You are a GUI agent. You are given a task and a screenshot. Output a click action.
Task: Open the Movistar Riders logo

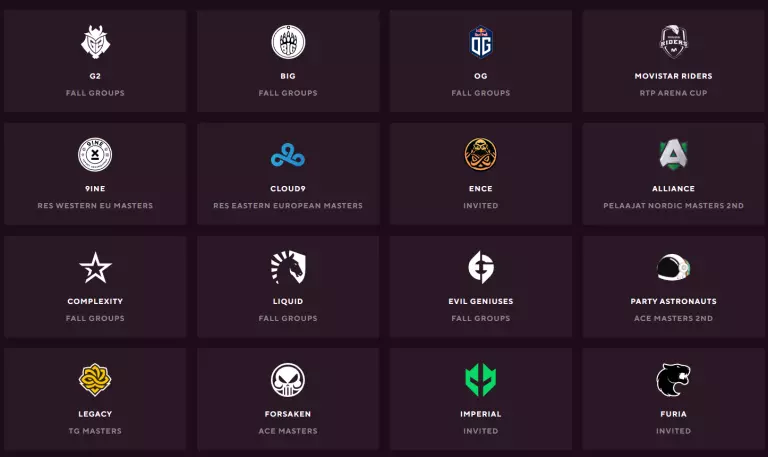tap(673, 42)
